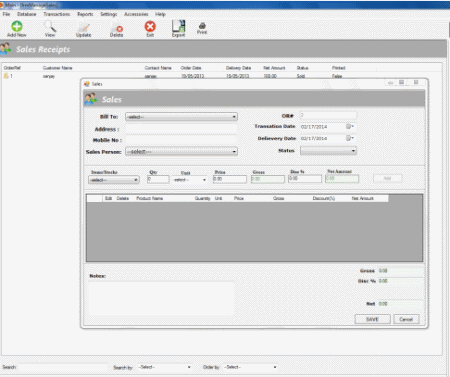Click the SAVE button

pyautogui.click(x=372, y=319)
